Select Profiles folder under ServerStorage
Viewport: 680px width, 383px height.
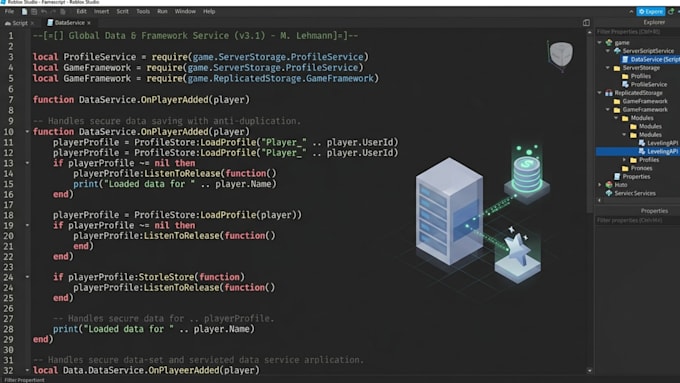(x=636, y=76)
